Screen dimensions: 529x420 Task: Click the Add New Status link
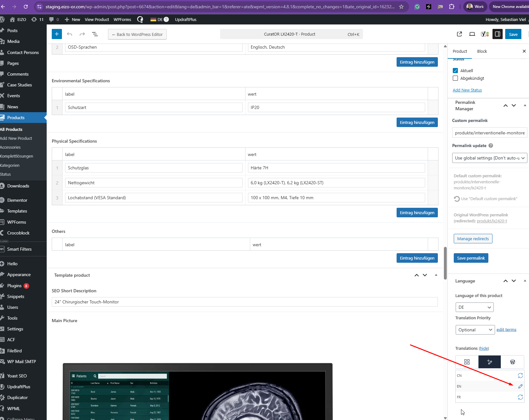tap(467, 90)
